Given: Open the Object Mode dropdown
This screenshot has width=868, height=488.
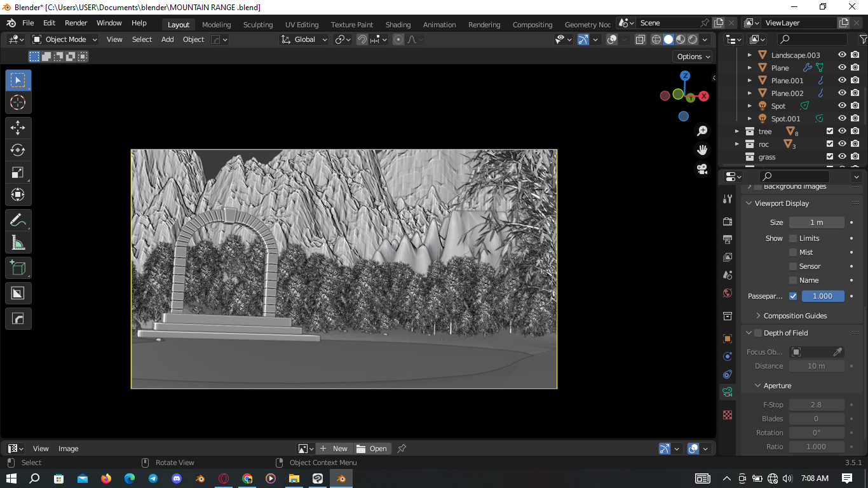Looking at the screenshot, I should click(65, 39).
